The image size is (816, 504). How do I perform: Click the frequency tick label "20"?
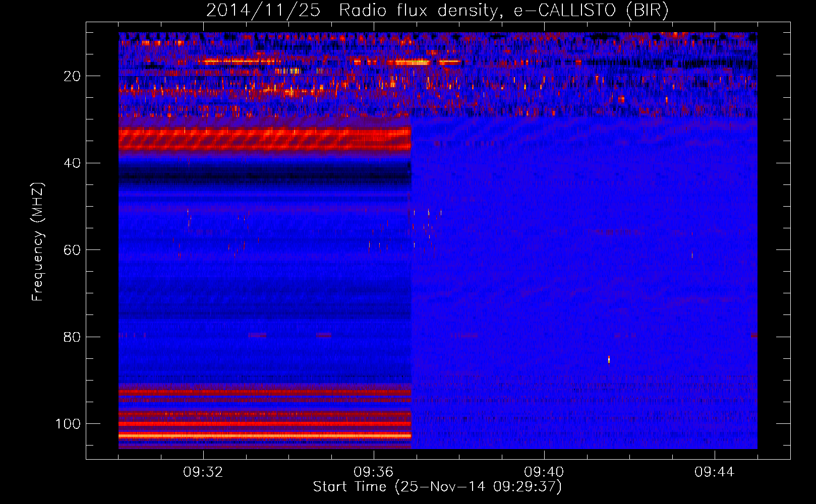click(73, 76)
